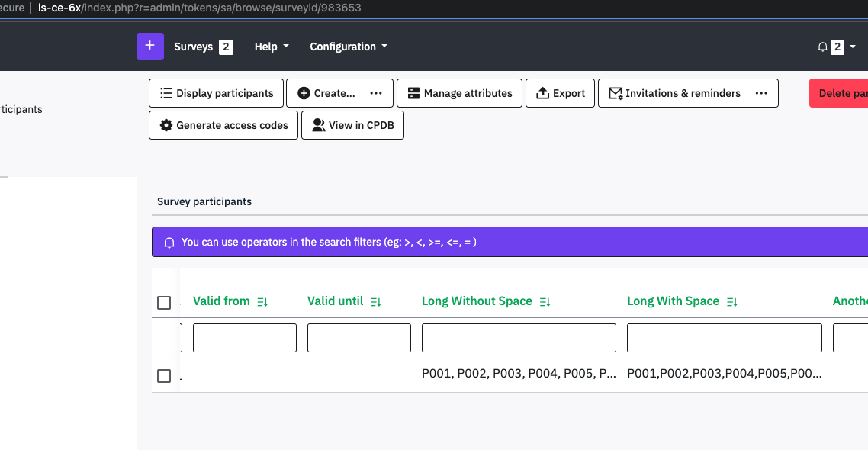This screenshot has height=450, width=868.
Task: Open the notifications bell icon
Action: [822, 47]
